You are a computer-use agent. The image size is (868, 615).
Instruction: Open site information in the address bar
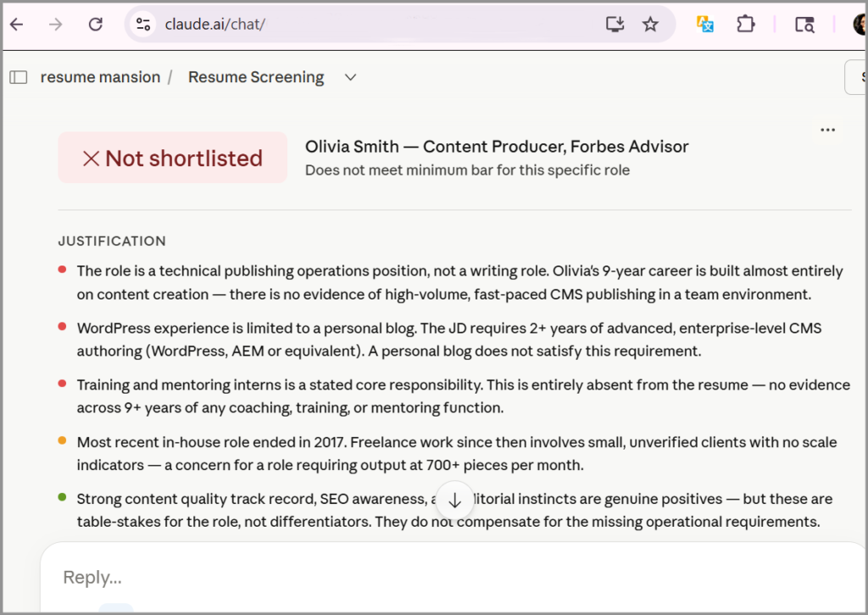142,24
